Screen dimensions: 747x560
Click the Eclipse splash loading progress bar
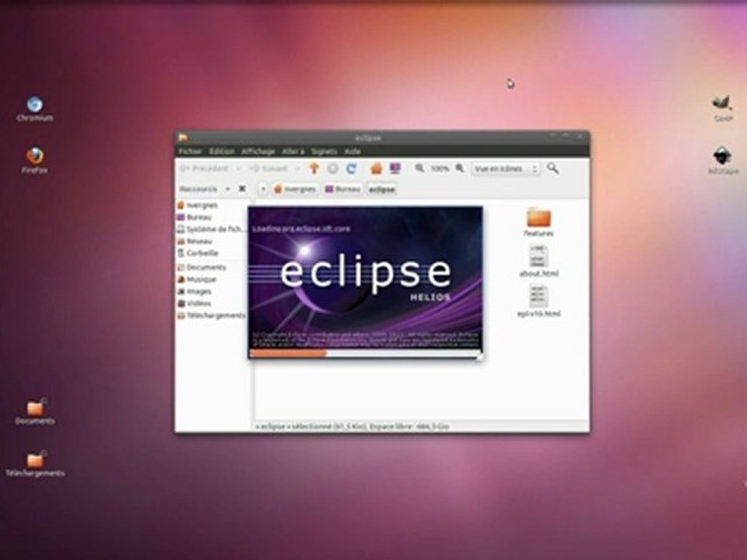pos(364,353)
